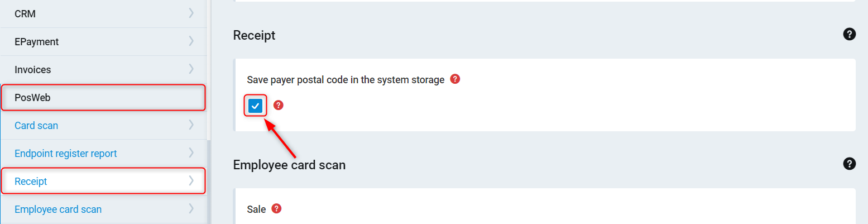Select Invoices in the sidebar
Viewport: 868px width, 224px height.
33,70
